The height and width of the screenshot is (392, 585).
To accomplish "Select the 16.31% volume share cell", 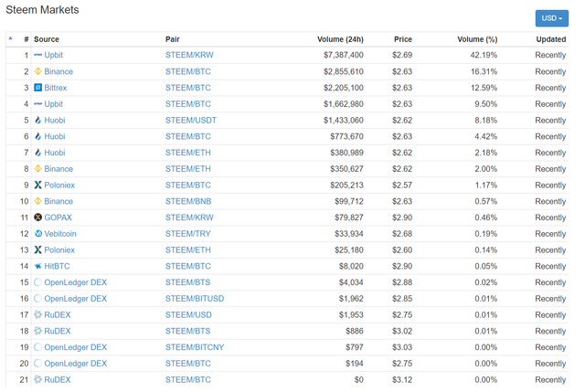I will click(484, 71).
